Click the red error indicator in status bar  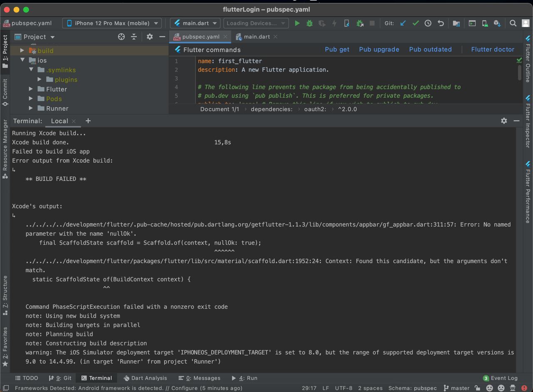(524, 388)
